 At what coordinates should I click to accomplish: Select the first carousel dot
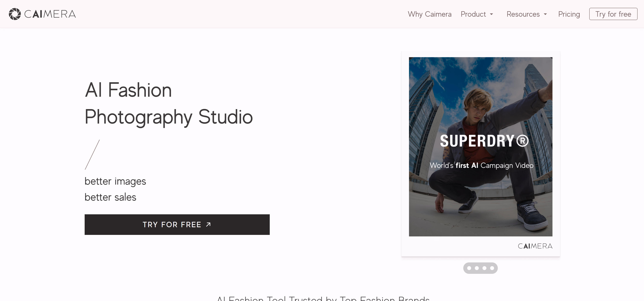click(469, 268)
